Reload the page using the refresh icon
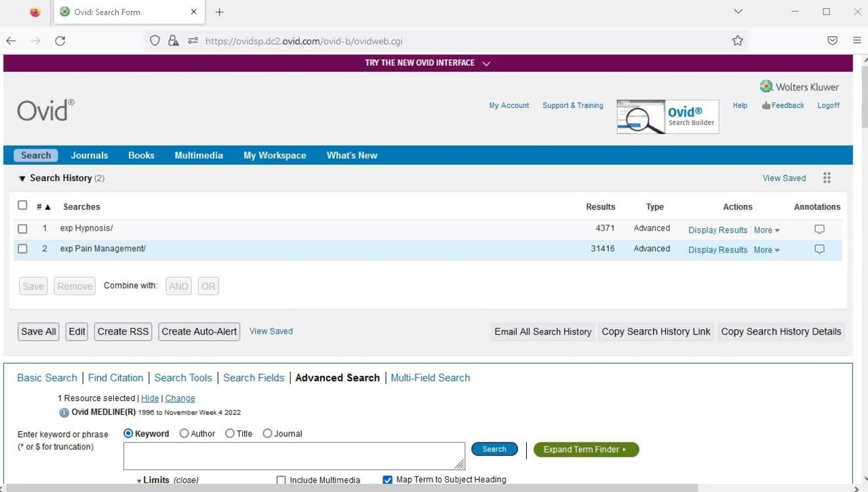This screenshot has width=868, height=492. click(x=60, y=41)
